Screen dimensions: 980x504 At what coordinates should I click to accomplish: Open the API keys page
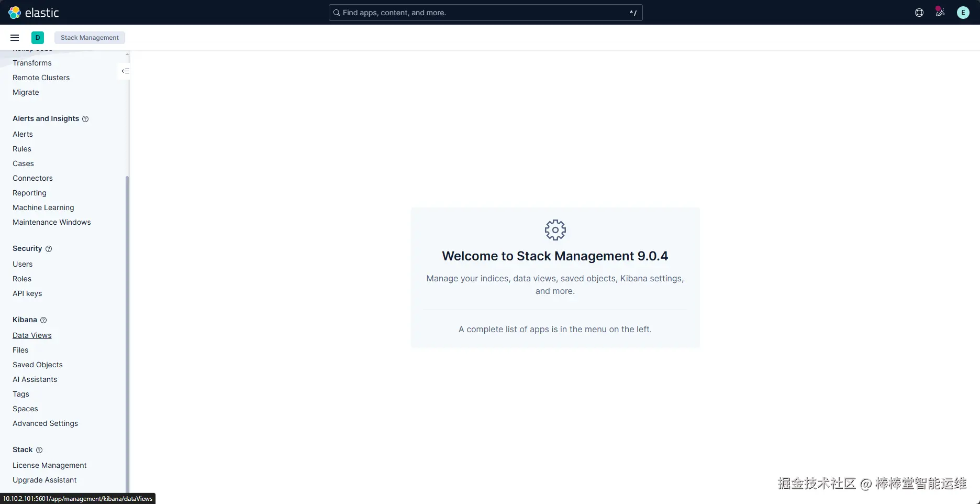[x=27, y=293]
